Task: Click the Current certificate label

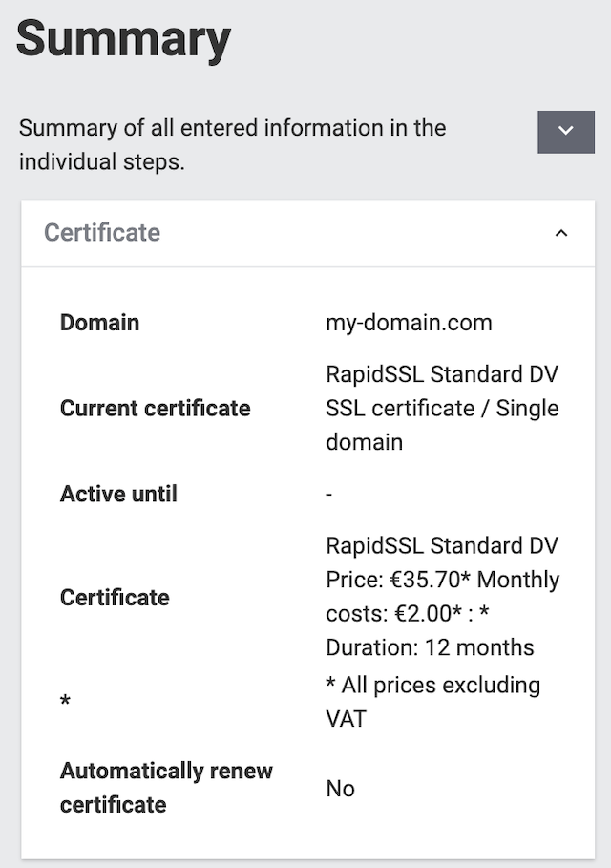Action: [x=155, y=408]
